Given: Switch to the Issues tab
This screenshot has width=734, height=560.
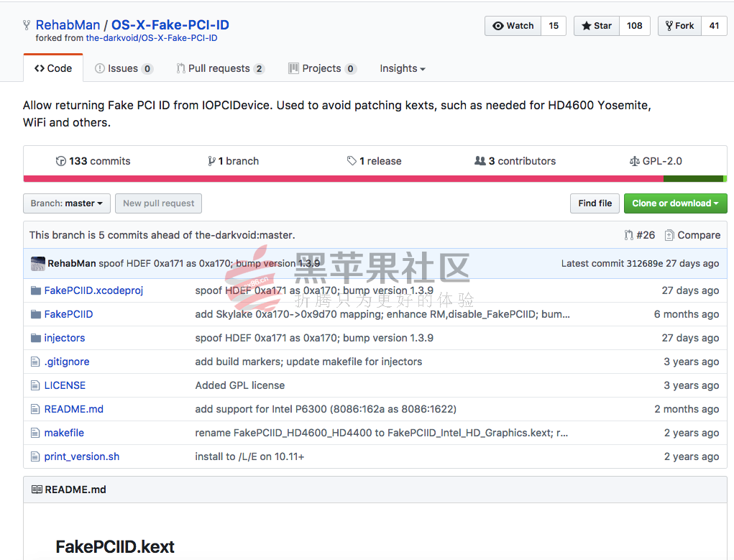Looking at the screenshot, I should pos(124,68).
